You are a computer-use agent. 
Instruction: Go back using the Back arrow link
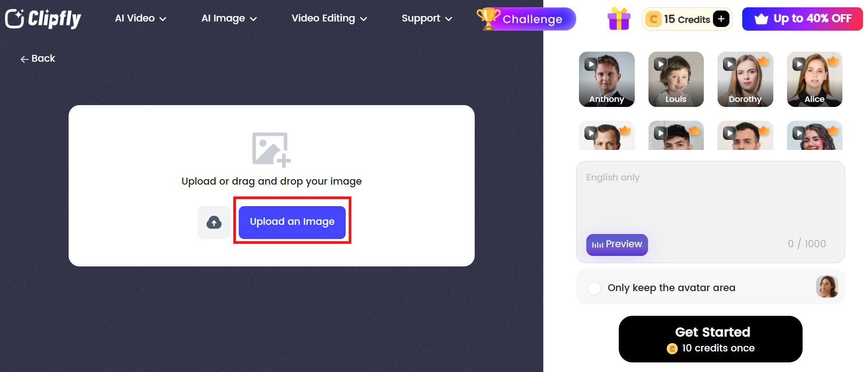point(38,58)
